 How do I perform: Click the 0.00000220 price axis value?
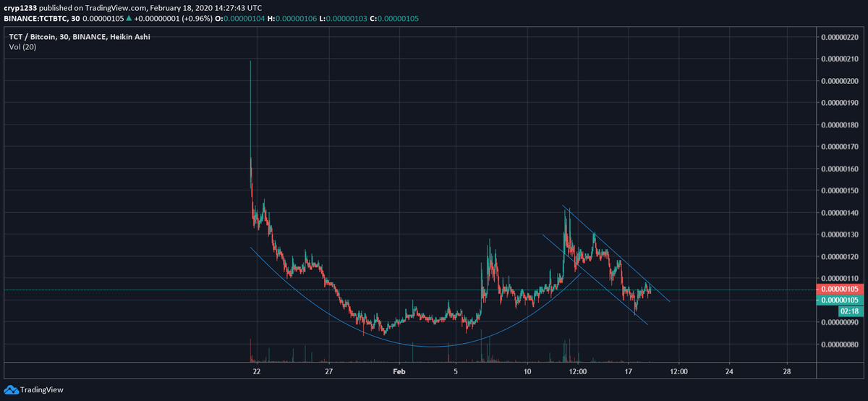click(841, 37)
